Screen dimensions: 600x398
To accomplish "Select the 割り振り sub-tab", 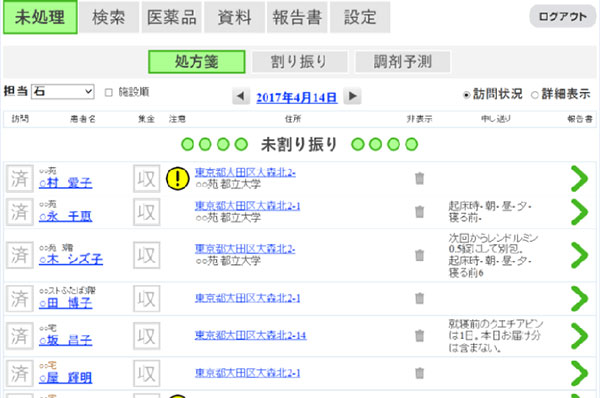I will 299,62.
